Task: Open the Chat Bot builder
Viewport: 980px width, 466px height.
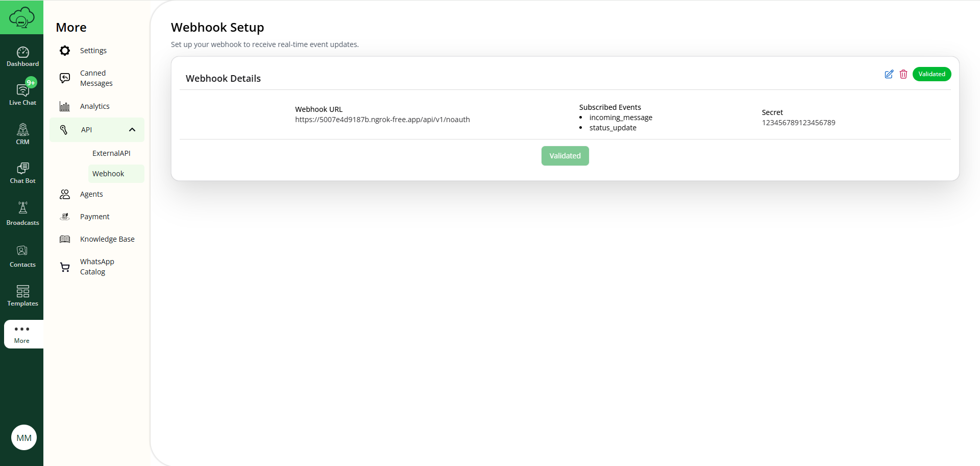Action: (22, 173)
